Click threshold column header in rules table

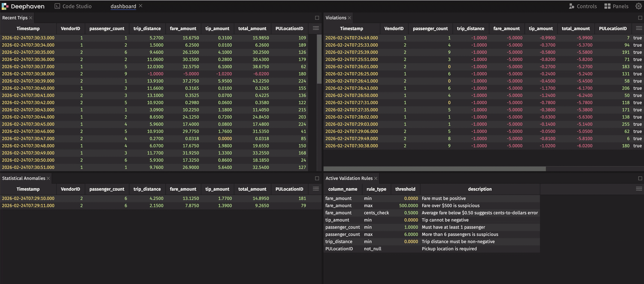tap(405, 189)
